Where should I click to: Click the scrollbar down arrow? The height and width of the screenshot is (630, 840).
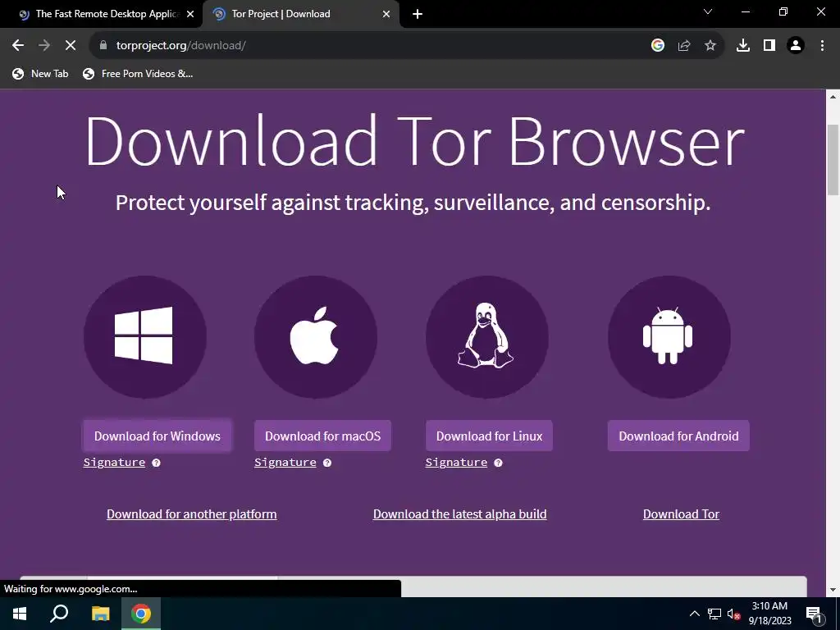[833, 590]
